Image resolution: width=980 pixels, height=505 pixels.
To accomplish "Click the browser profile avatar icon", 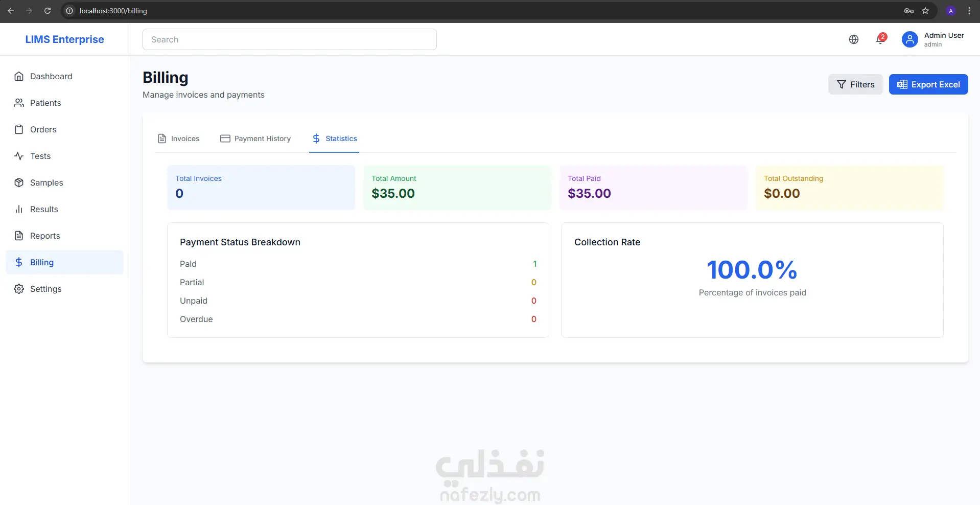I will (951, 11).
